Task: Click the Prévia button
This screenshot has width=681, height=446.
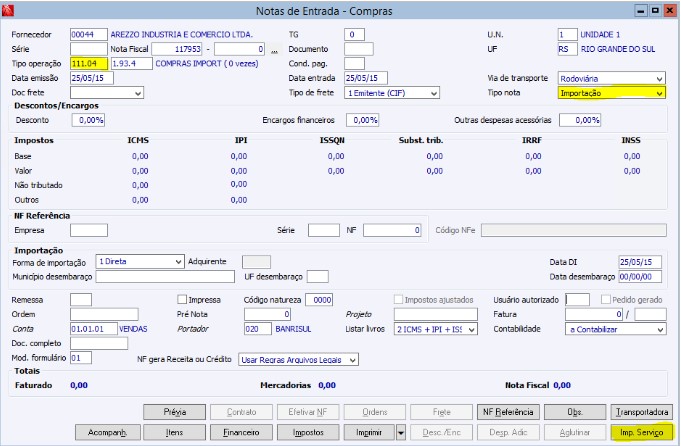Action: [x=175, y=412]
